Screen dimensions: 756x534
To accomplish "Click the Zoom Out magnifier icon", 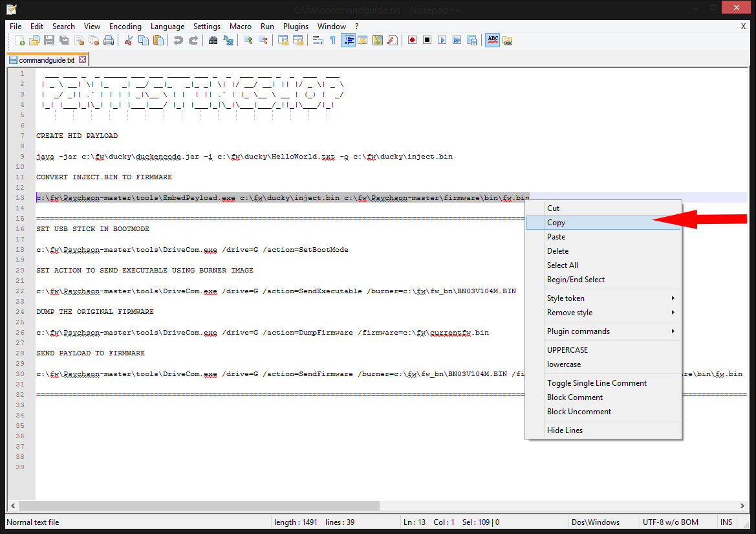I will coord(263,41).
